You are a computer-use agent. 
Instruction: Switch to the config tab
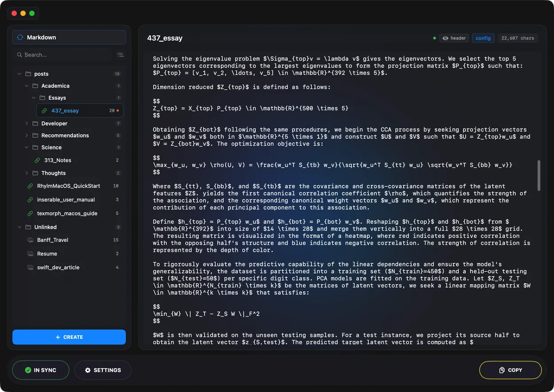[483, 38]
